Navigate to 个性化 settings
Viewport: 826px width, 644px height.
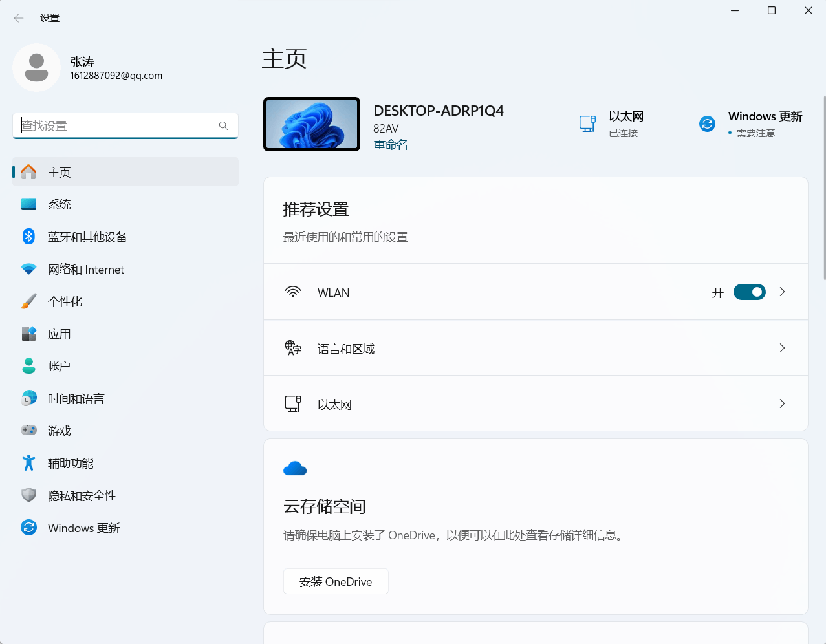point(125,301)
